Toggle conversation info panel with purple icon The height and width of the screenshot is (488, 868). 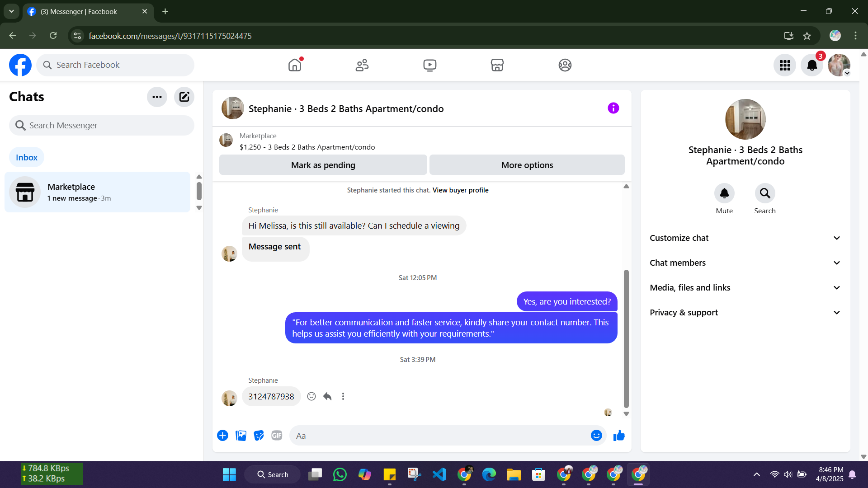[613, 108]
